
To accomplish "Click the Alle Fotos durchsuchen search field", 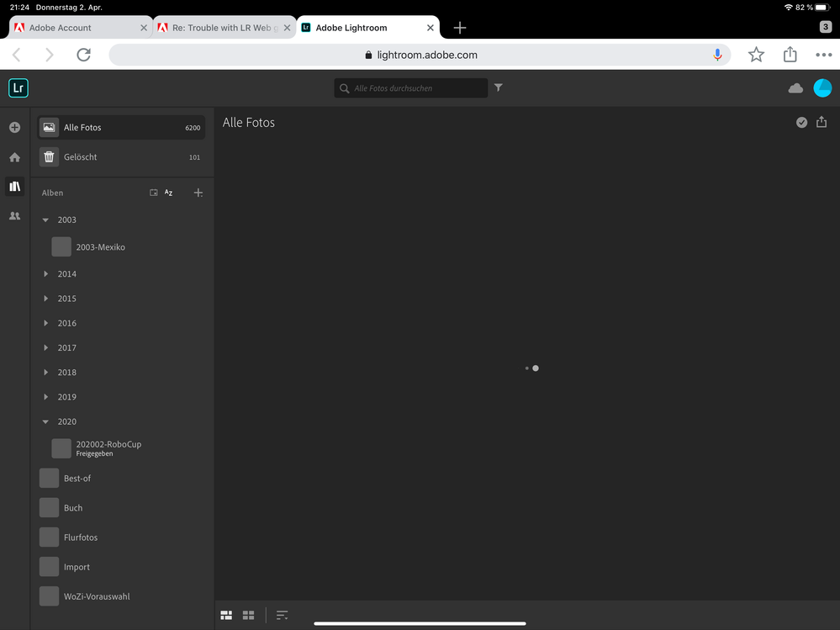I will click(411, 87).
